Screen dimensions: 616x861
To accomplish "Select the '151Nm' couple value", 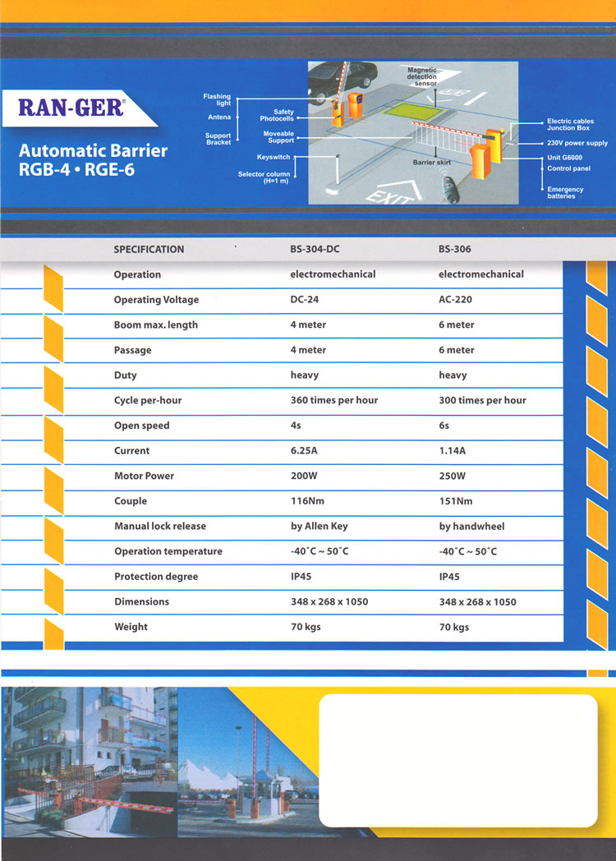I will click(456, 501).
